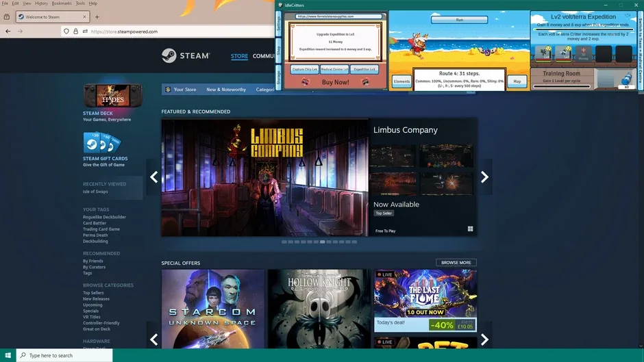Select the Medical Centre shop button

click(x=334, y=69)
